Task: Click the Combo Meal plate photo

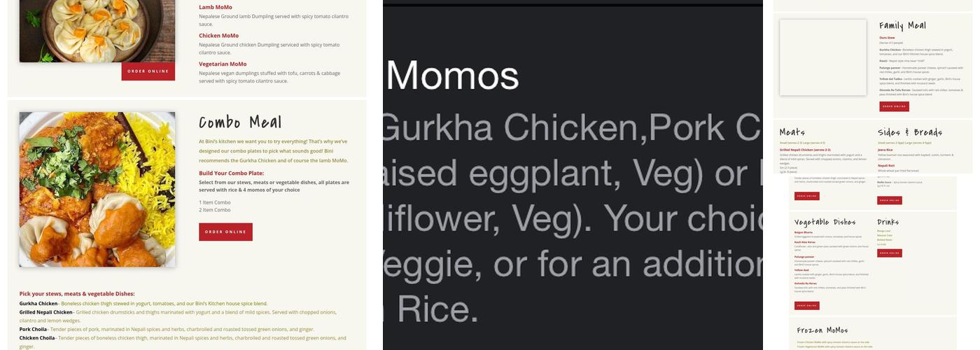Action: [x=97, y=189]
